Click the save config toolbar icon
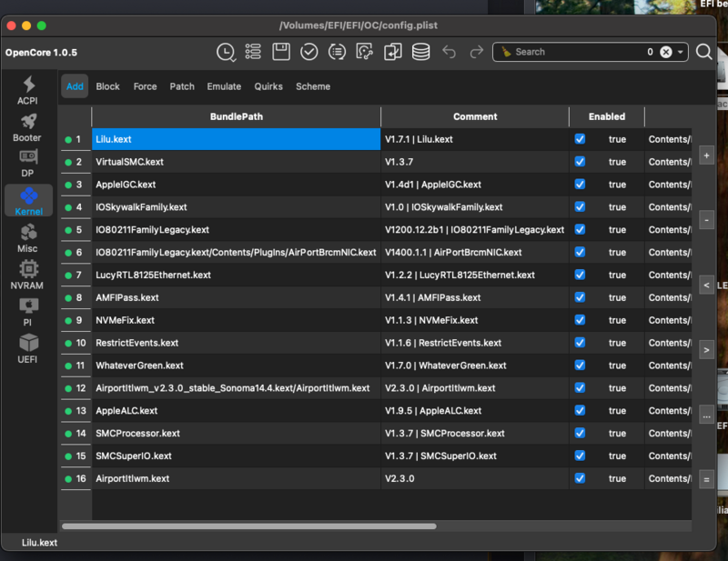Image resolution: width=728 pixels, height=561 pixels. (x=281, y=52)
